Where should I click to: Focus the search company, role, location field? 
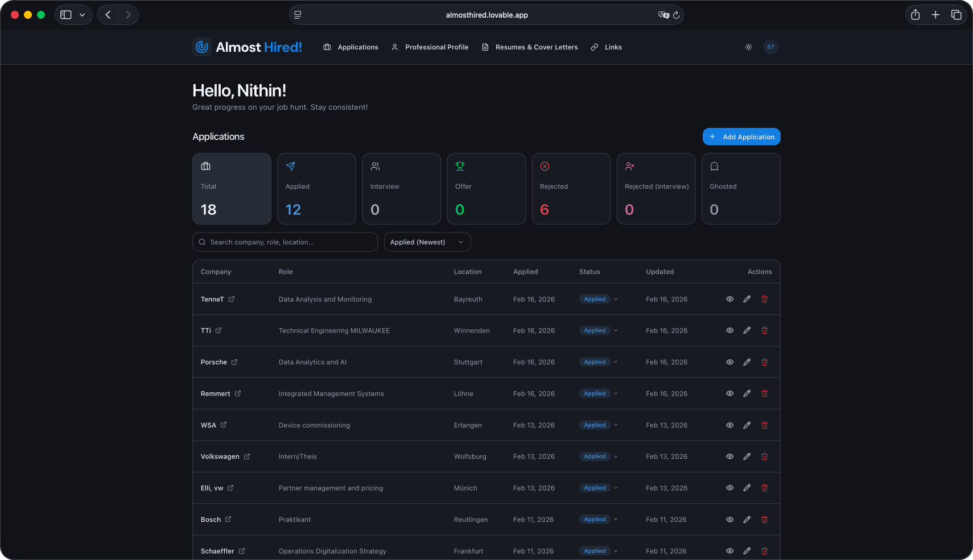(x=285, y=242)
